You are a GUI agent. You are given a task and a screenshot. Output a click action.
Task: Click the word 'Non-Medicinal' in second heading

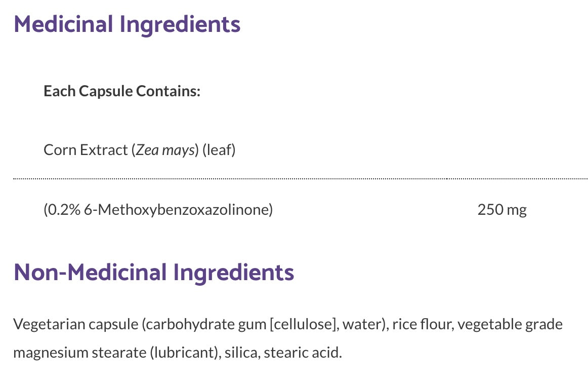[90, 272]
